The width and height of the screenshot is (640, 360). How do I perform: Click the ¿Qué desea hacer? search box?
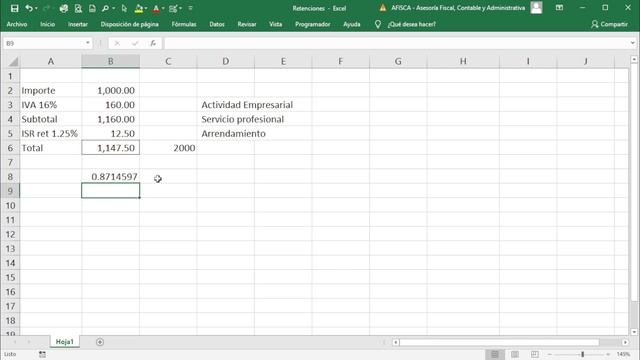[411, 24]
